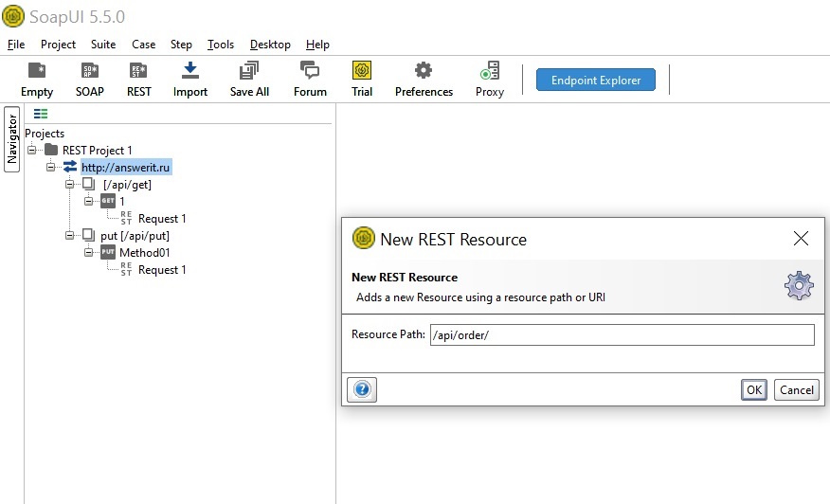Screen dimensions: 830x504
Task: Open the Forum toolbar icon
Action: click(310, 70)
